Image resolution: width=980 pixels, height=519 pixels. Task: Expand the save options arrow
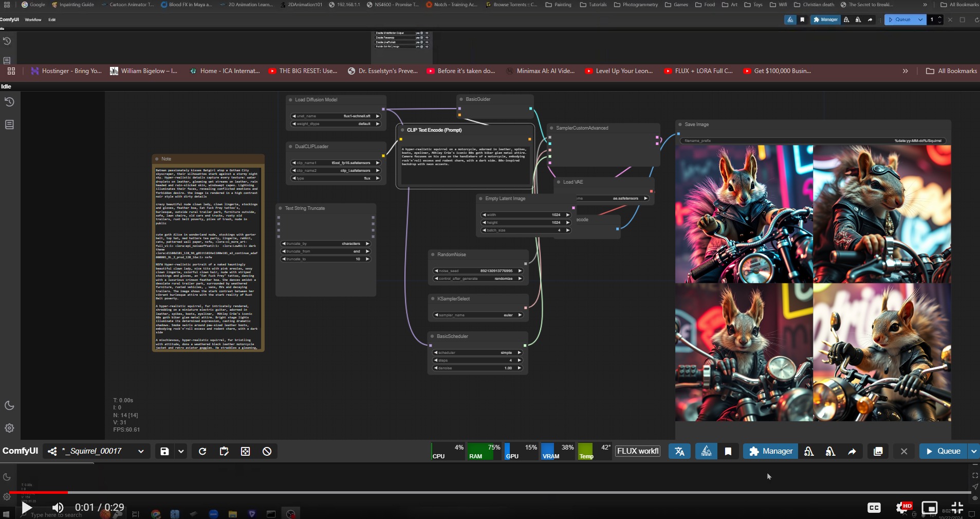(181, 451)
